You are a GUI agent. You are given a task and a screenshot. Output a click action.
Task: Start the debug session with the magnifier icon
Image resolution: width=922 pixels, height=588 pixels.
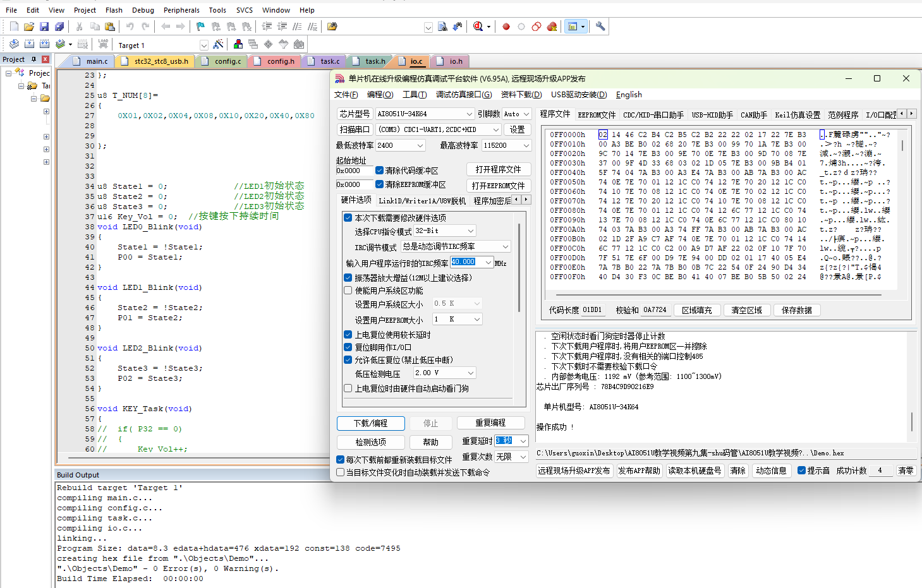click(478, 27)
